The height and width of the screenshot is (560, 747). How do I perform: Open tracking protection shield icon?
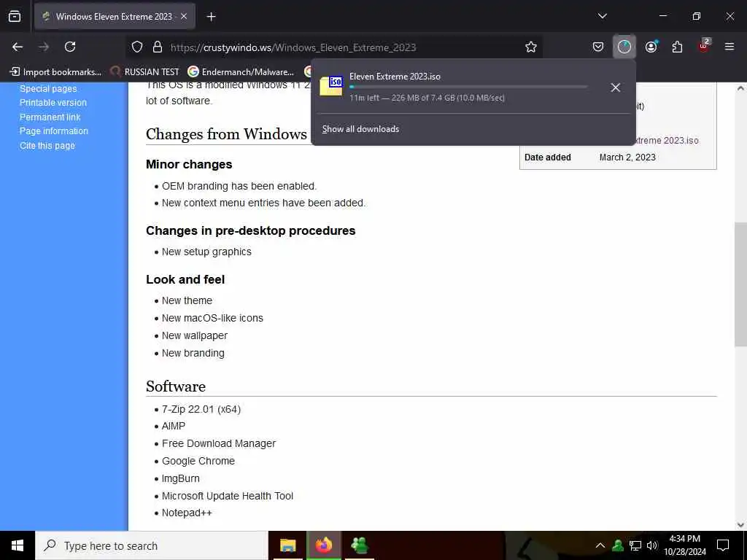[x=137, y=47]
